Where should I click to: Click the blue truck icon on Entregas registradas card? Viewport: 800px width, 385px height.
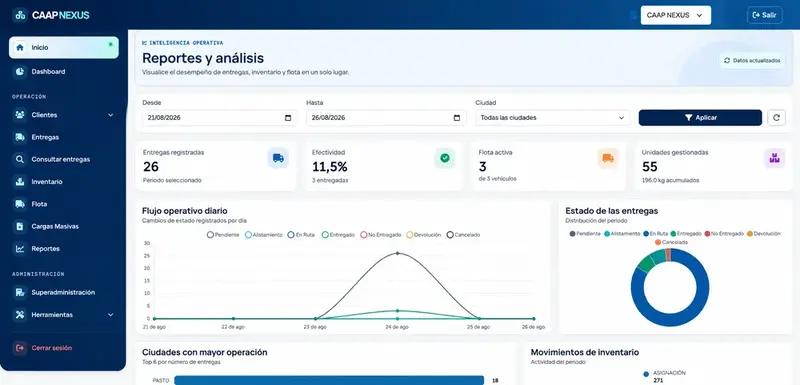click(x=278, y=158)
